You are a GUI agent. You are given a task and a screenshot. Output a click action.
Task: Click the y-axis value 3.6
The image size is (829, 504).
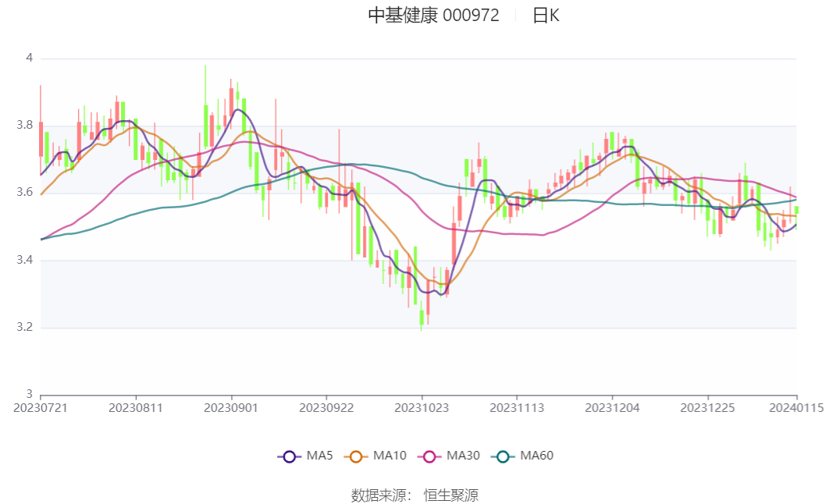click(25, 192)
